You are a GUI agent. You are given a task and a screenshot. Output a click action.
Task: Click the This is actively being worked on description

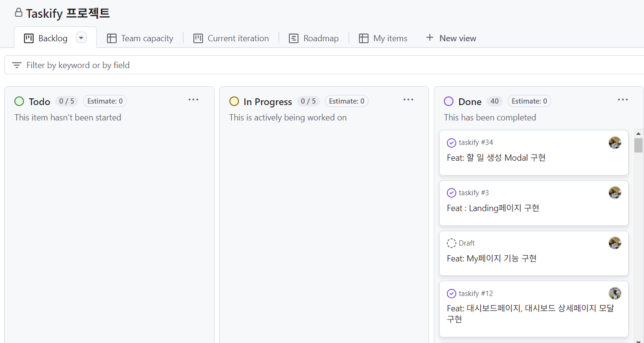point(288,118)
